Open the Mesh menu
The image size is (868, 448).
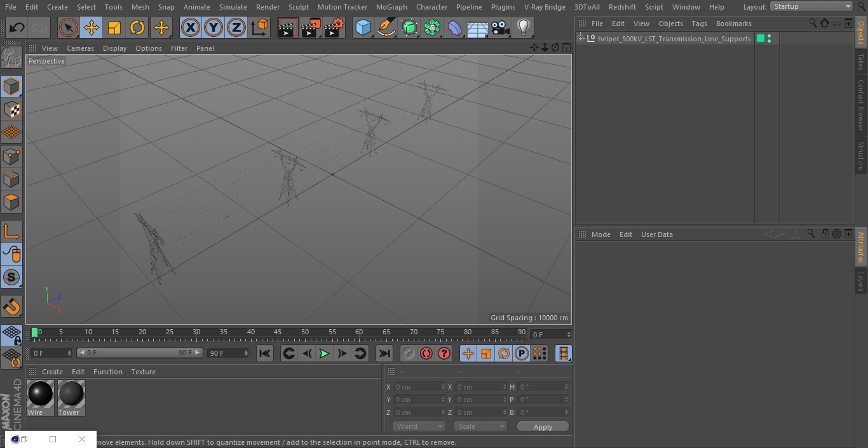pyautogui.click(x=140, y=7)
